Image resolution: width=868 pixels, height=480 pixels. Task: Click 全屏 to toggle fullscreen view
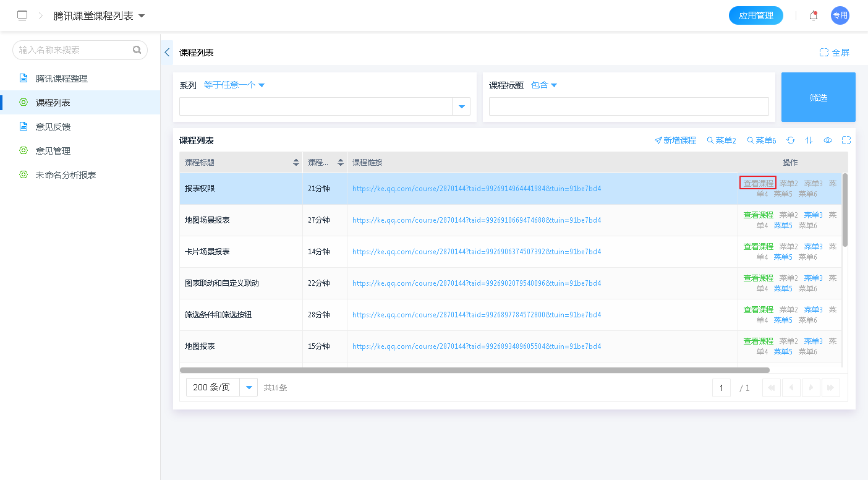(x=835, y=53)
